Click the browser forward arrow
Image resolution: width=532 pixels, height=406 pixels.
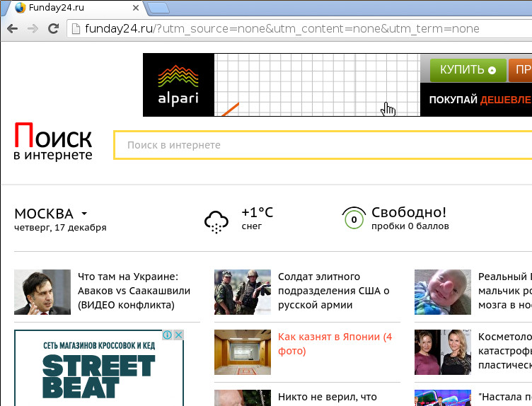click(33, 28)
